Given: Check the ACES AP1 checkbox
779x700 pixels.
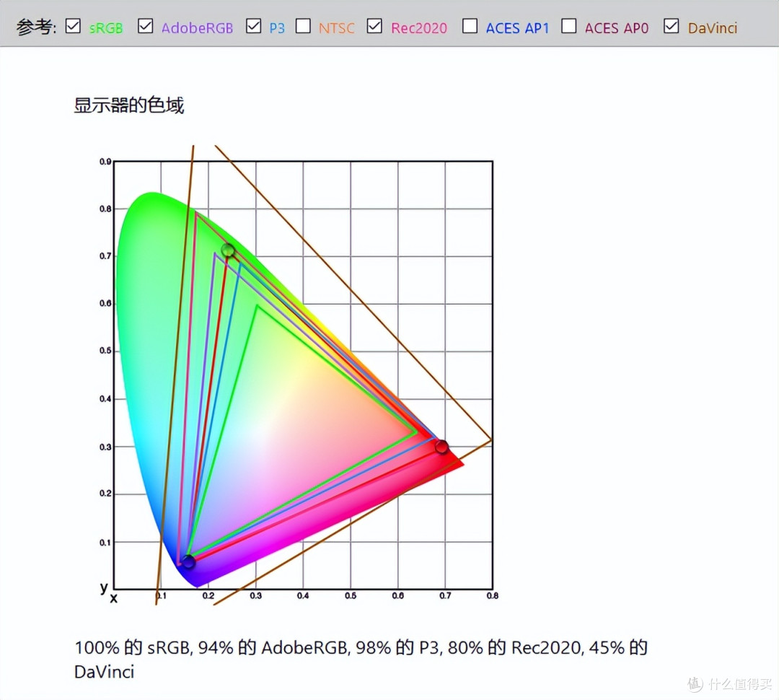Looking at the screenshot, I should 470,26.
